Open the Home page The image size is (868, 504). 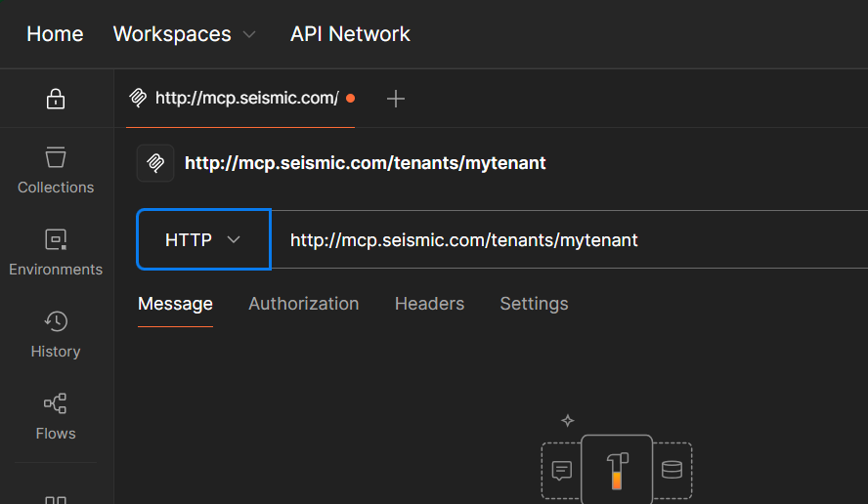click(55, 34)
